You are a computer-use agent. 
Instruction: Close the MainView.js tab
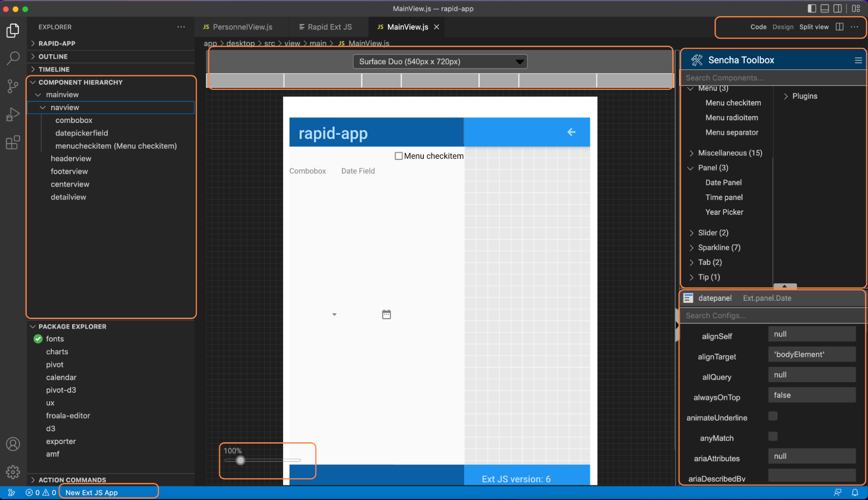tap(436, 27)
